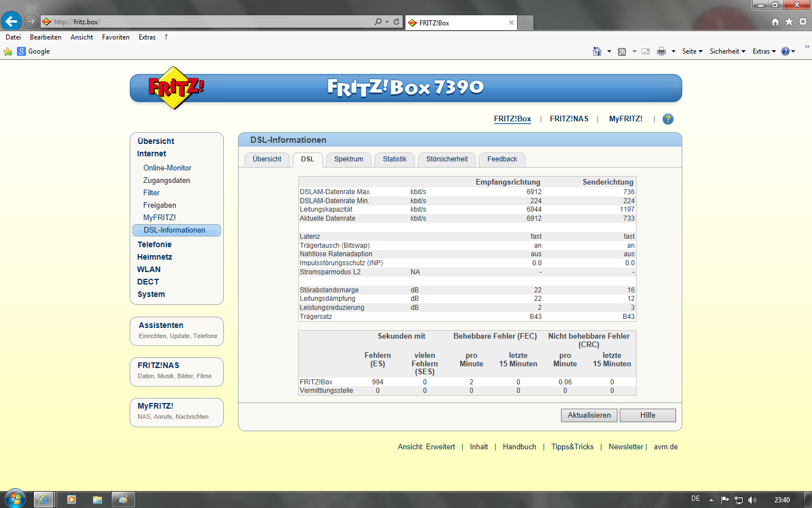This screenshot has height=508, width=812.
Task: Open the Google favorites bar link
Action: pyautogui.click(x=33, y=51)
